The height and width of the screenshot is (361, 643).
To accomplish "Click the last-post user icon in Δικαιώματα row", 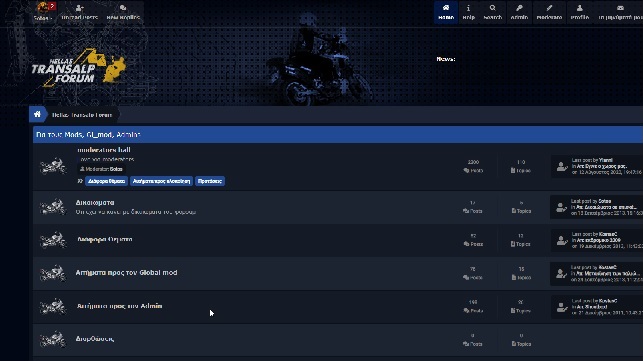I will tap(561, 207).
